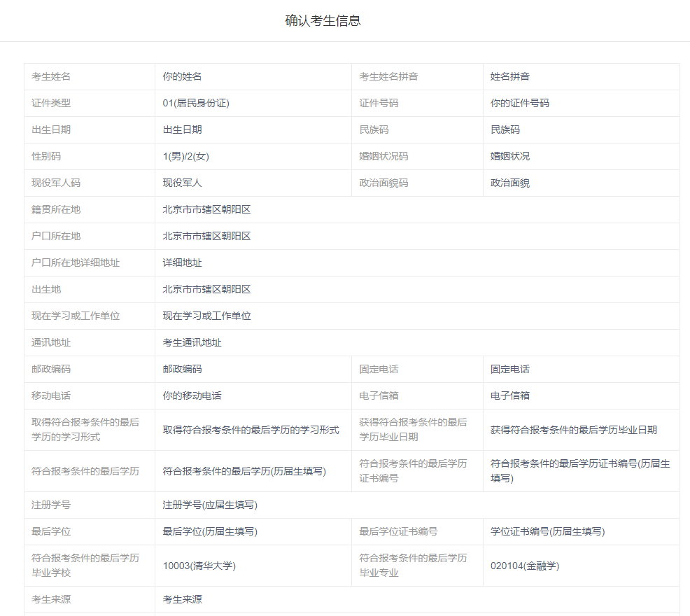Select 北京市市辖区朝阳区 in the 出生地 row
This screenshot has width=690, height=616.
click(x=207, y=289)
